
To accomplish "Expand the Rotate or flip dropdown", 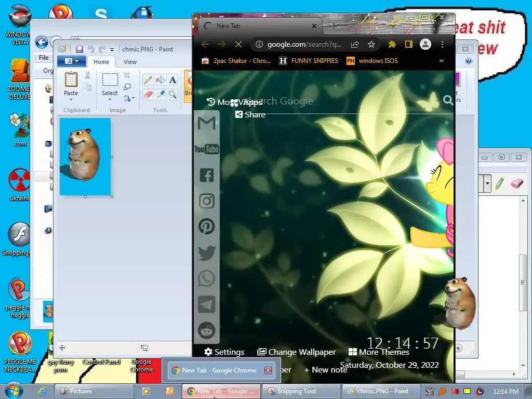I will click(x=129, y=98).
